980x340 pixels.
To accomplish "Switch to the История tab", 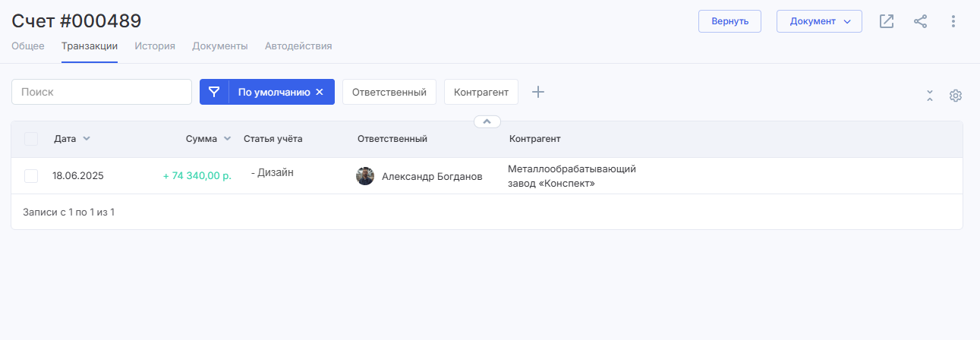I will coord(155,46).
